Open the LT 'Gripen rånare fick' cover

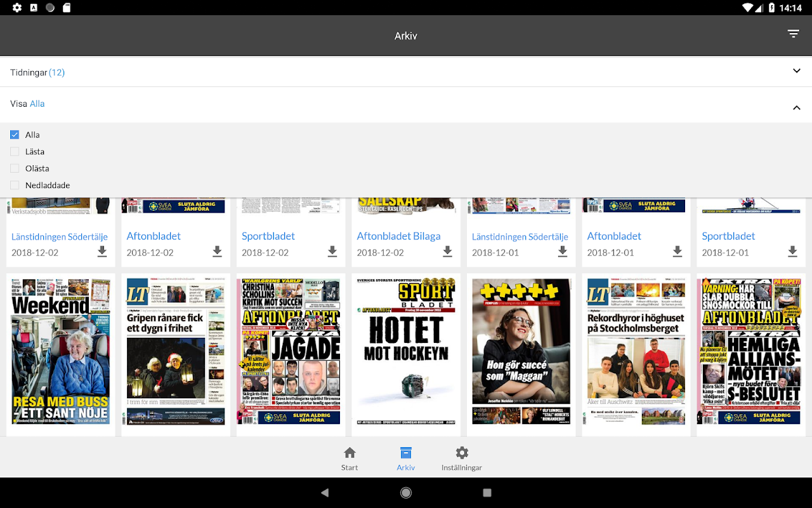176,351
